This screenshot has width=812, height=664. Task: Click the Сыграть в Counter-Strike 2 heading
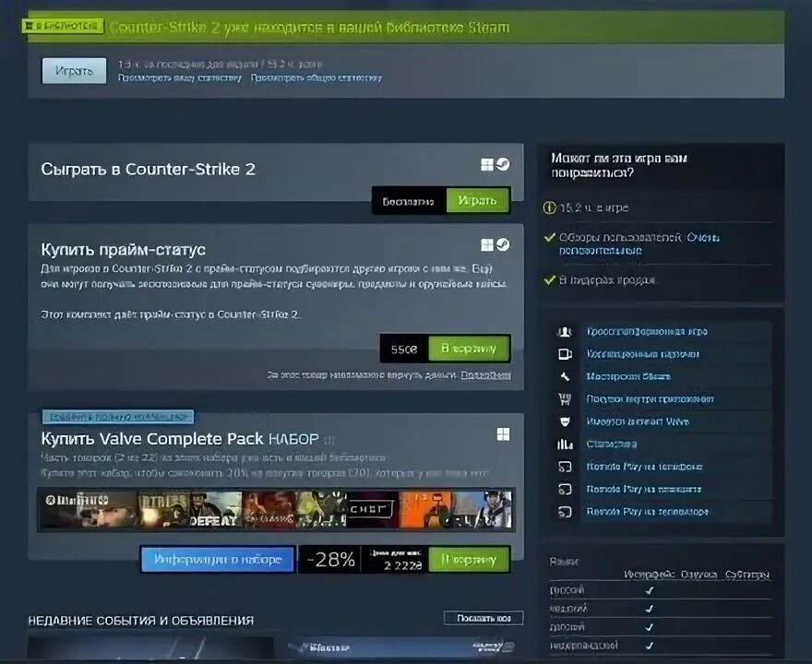click(x=149, y=170)
